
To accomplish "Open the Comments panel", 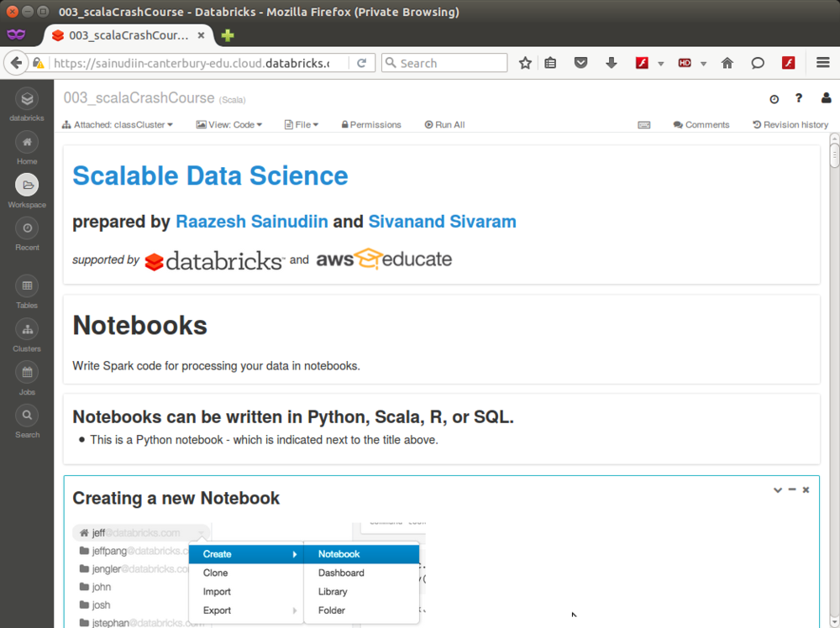I will pyautogui.click(x=701, y=125).
